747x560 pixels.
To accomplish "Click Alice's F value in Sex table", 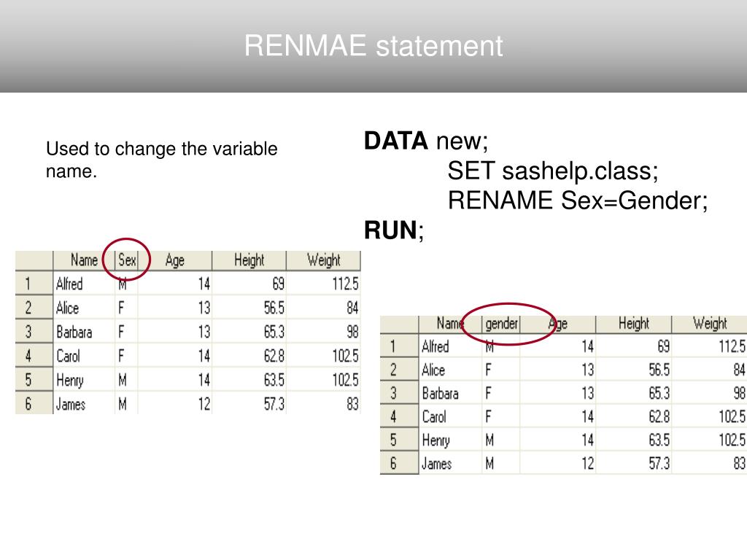I will [122, 308].
